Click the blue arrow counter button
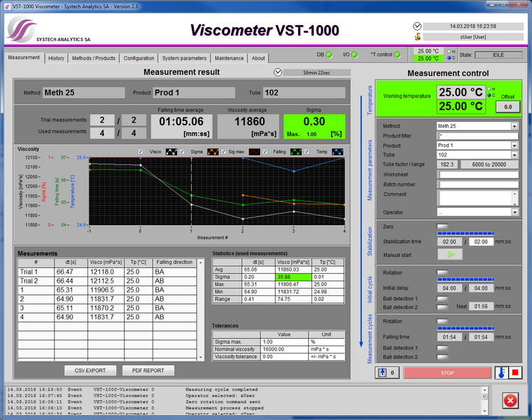This screenshot has height=420, width=532. (x=387, y=373)
